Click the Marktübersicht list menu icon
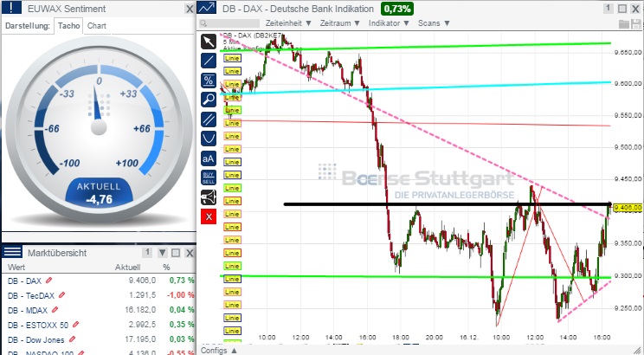Viewport: 644px width, 355px height. 12,252
